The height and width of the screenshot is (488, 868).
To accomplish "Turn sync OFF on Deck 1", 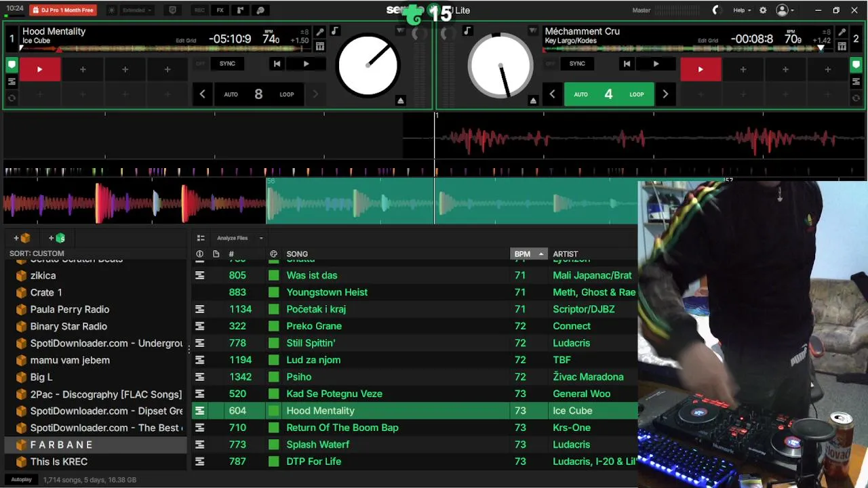I will point(200,64).
